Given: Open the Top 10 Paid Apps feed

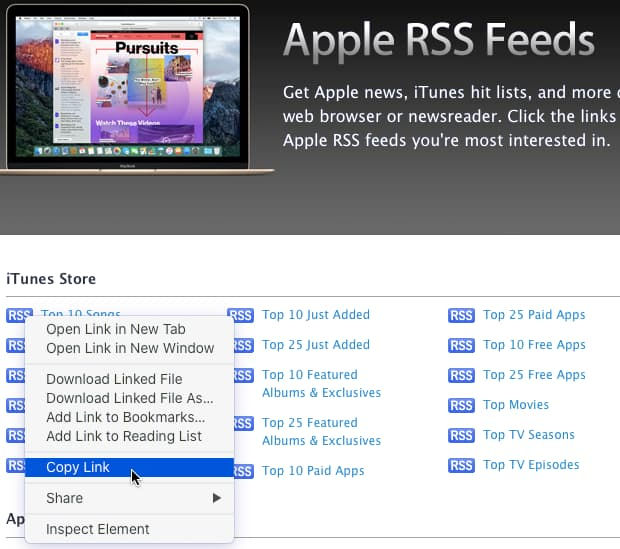Looking at the screenshot, I should tap(313, 471).
